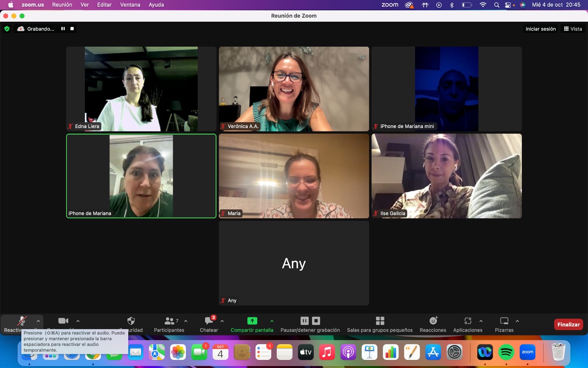Select Edna Liera's video tile
Screen dimensions: 588x368
[141, 89]
